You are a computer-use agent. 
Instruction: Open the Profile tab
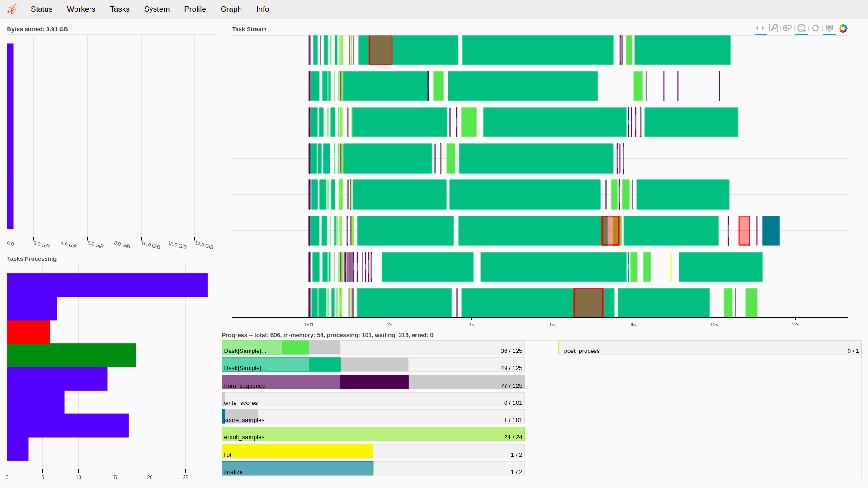click(195, 9)
